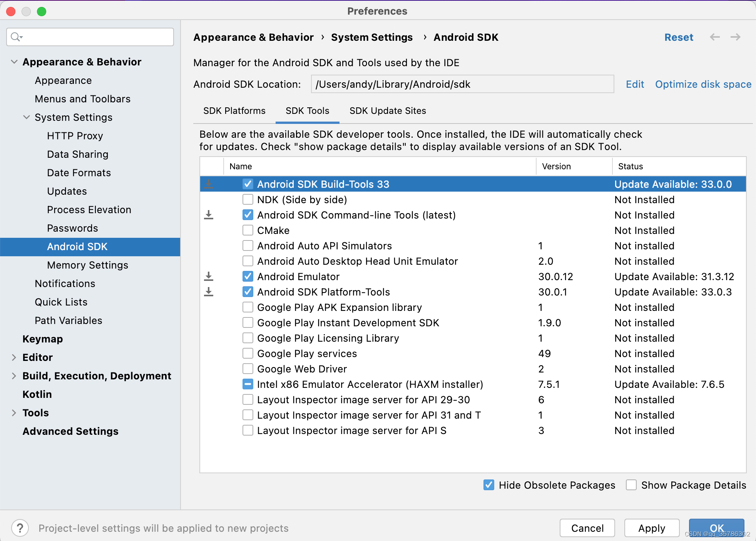The image size is (756, 541).
Task: Enable the NDK (Side by side) checkbox
Action: point(248,199)
